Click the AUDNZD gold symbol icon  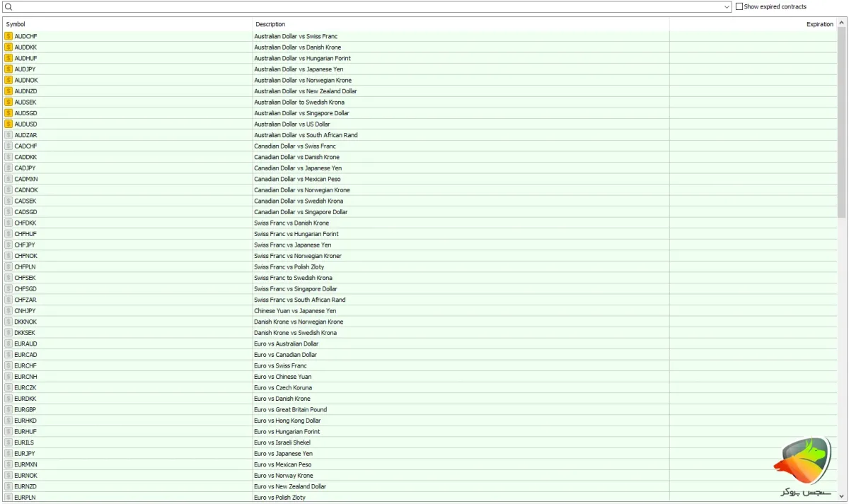click(x=8, y=91)
